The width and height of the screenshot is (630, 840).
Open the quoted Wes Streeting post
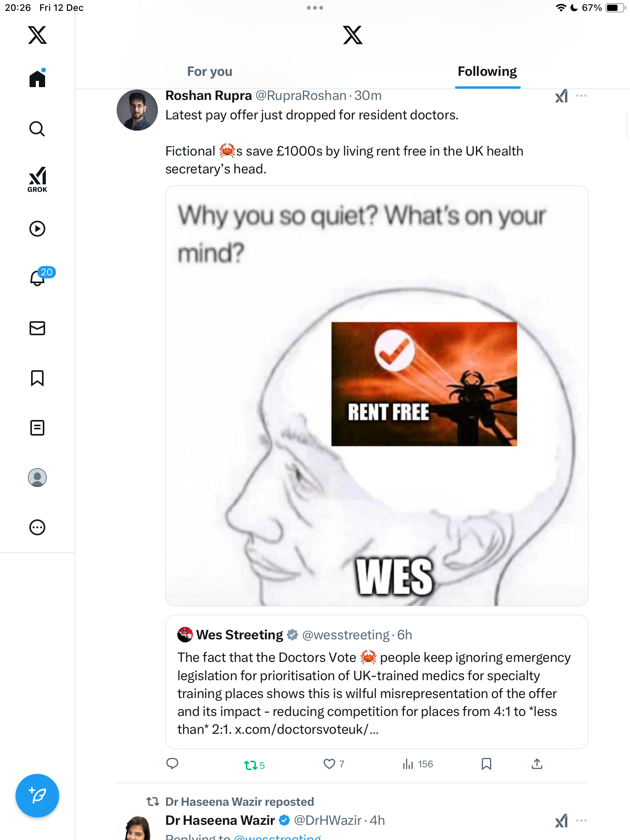point(376,682)
